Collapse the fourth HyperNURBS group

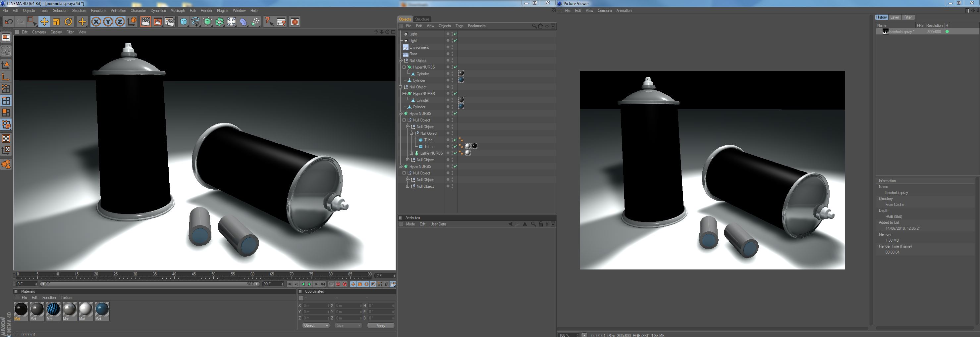tap(401, 167)
